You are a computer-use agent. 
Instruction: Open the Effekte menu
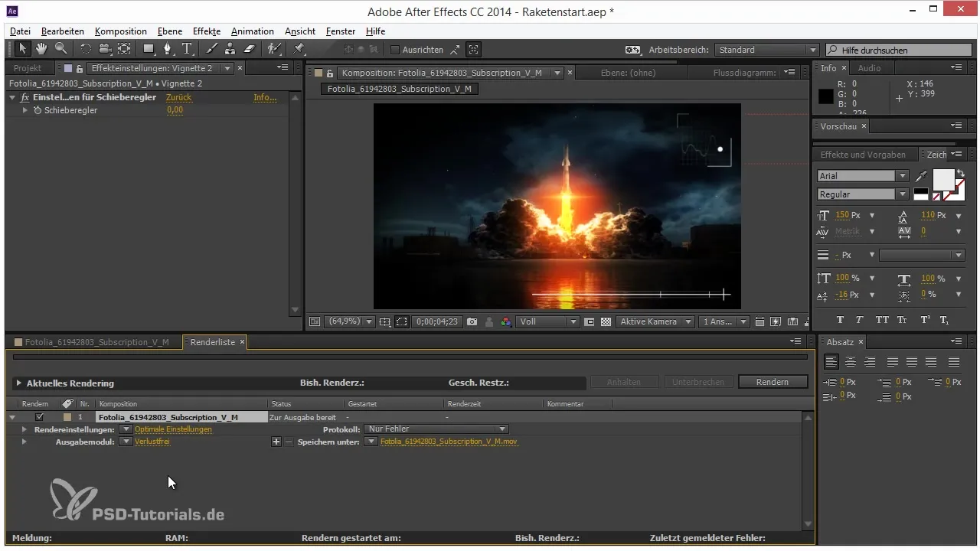[207, 31]
